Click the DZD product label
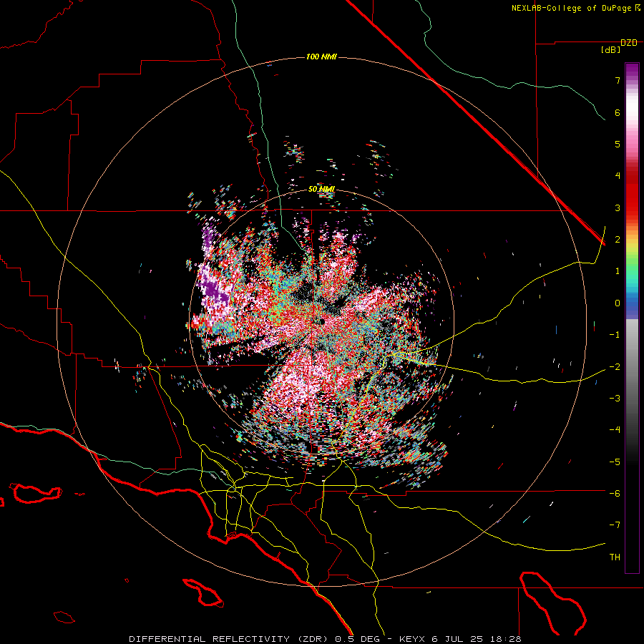This screenshot has width=644, height=644. (x=628, y=43)
